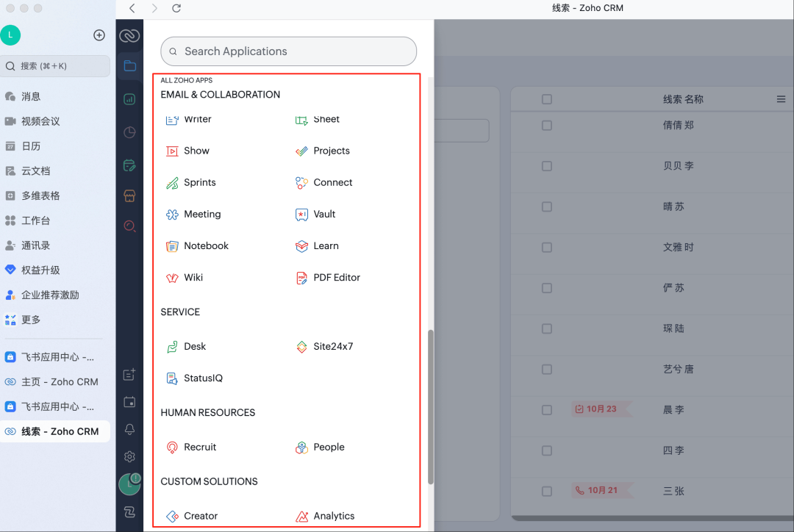The width and height of the screenshot is (794, 532).
Task: Open the Notebook app
Action: (x=197, y=246)
